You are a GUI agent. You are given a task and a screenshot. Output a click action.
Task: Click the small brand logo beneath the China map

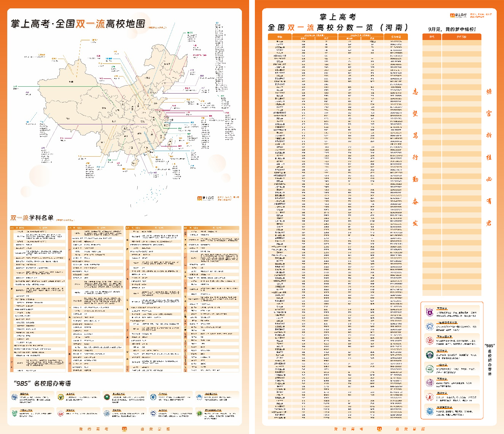pyautogui.click(x=199, y=198)
